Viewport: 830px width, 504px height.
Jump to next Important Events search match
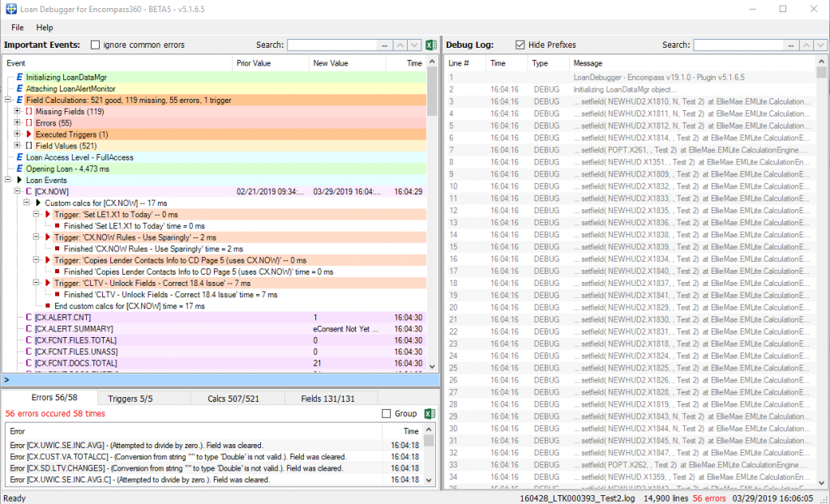click(412, 45)
